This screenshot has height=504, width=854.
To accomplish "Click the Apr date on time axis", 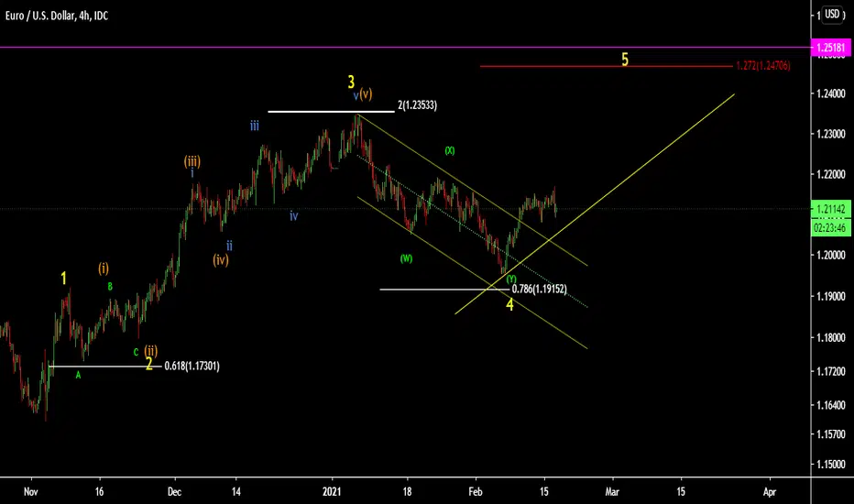I will [x=769, y=491].
